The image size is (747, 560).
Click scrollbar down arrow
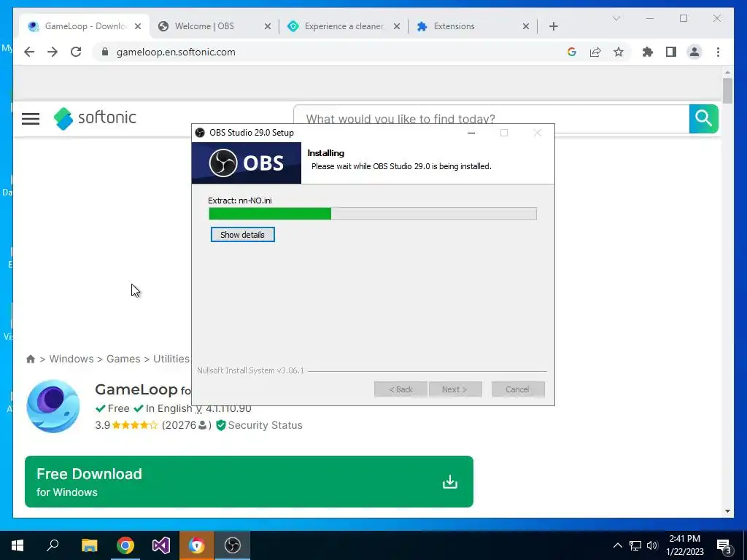coord(727,511)
